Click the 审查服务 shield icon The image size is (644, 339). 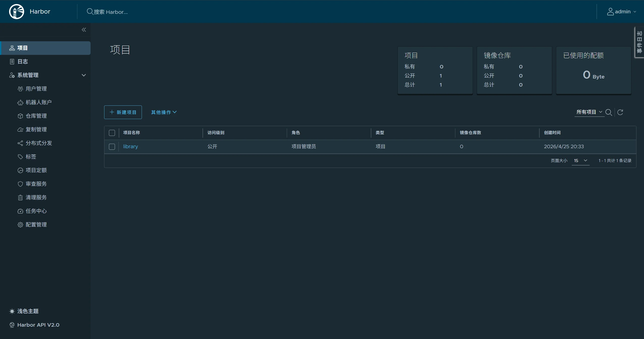(x=20, y=184)
